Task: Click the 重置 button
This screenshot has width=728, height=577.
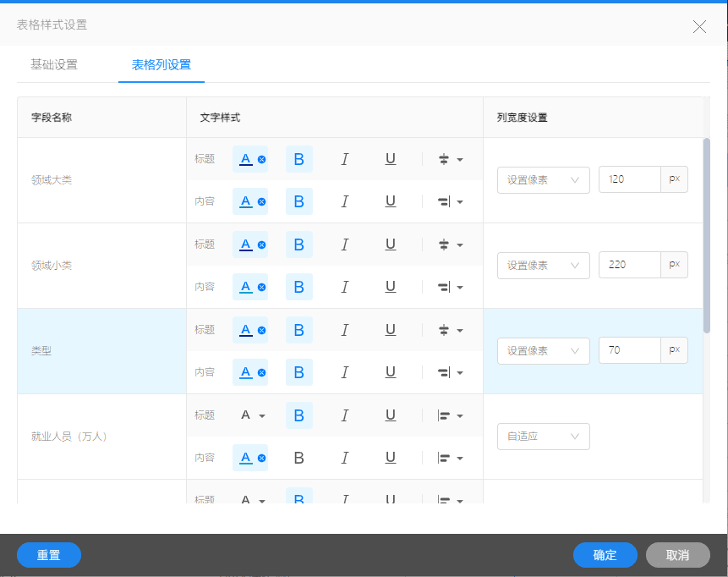Action: (x=49, y=555)
